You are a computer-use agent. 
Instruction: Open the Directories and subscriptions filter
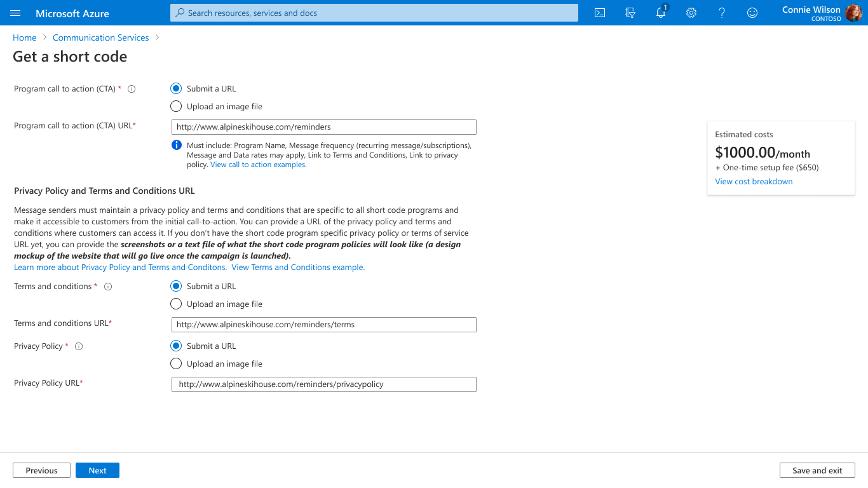(x=630, y=13)
